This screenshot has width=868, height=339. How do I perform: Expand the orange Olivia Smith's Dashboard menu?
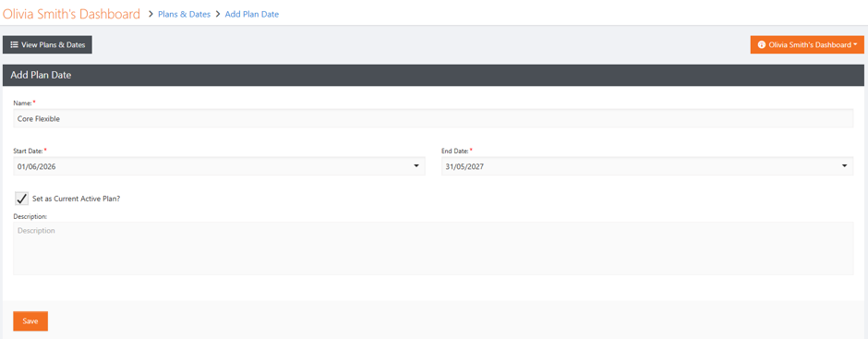tap(807, 45)
